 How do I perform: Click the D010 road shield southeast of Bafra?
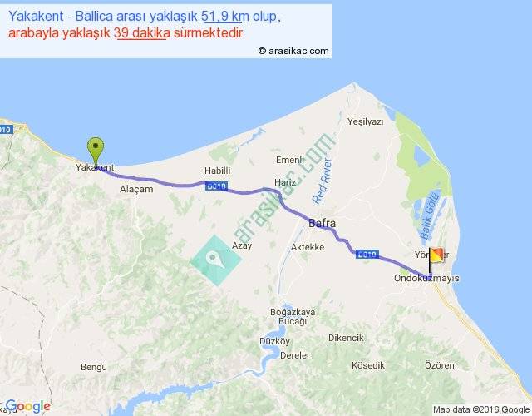[367, 255]
